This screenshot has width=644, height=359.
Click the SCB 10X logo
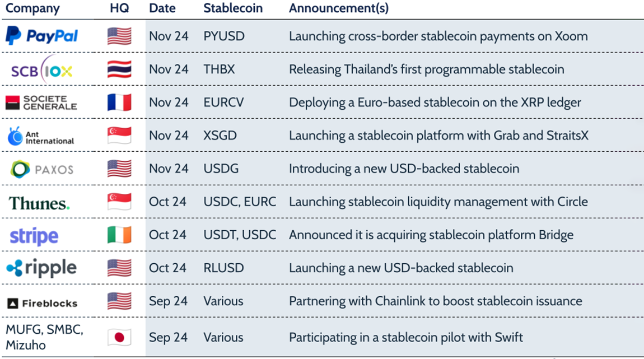pyautogui.click(x=42, y=70)
